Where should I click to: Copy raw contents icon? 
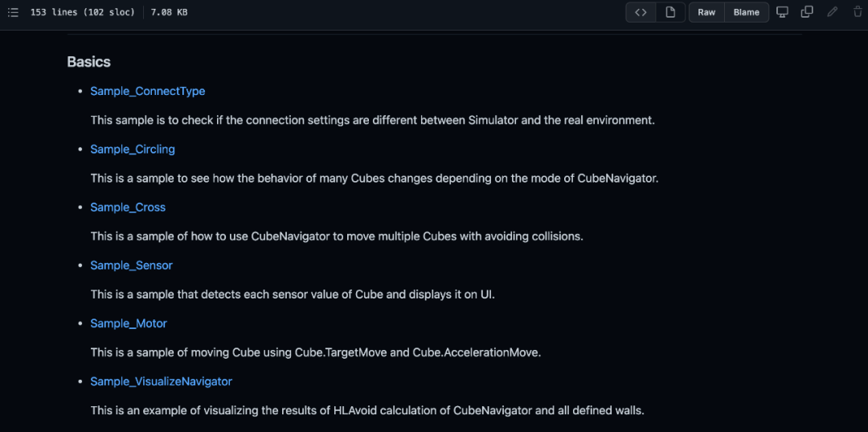click(x=807, y=12)
